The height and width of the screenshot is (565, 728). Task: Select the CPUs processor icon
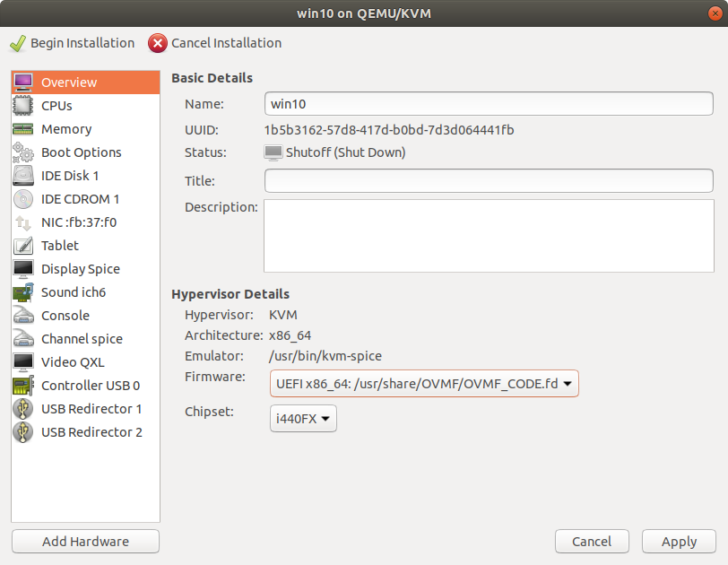coord(24,105)
